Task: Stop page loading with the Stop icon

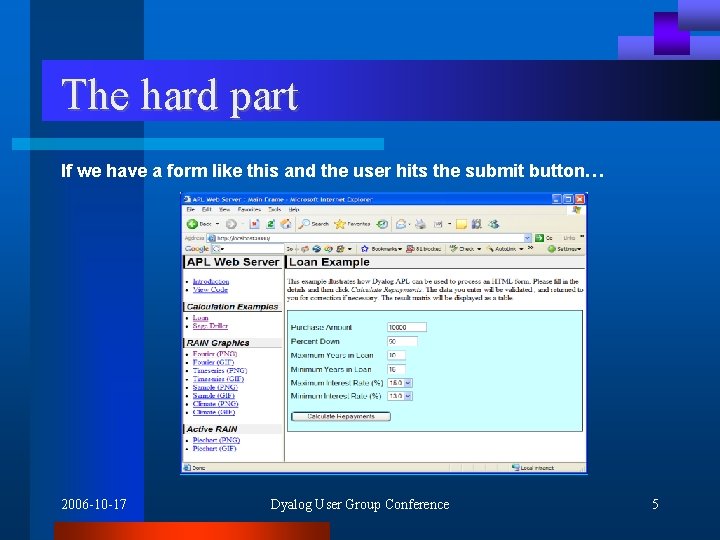Action: pyautogui.click(x=254, y=224)
